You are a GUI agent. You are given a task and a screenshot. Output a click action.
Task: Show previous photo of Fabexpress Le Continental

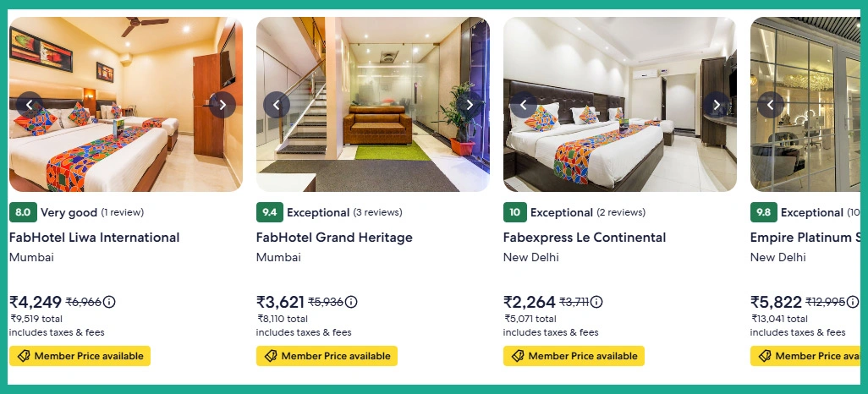pos(524,105)
